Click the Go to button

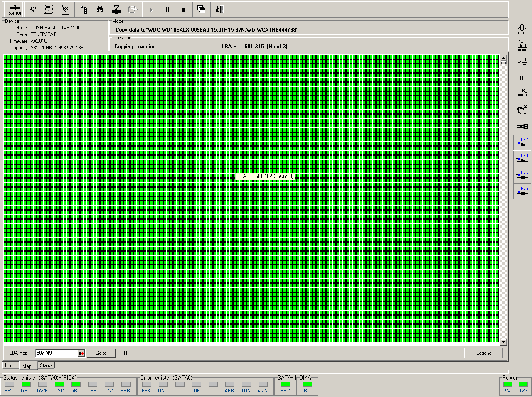101,353
